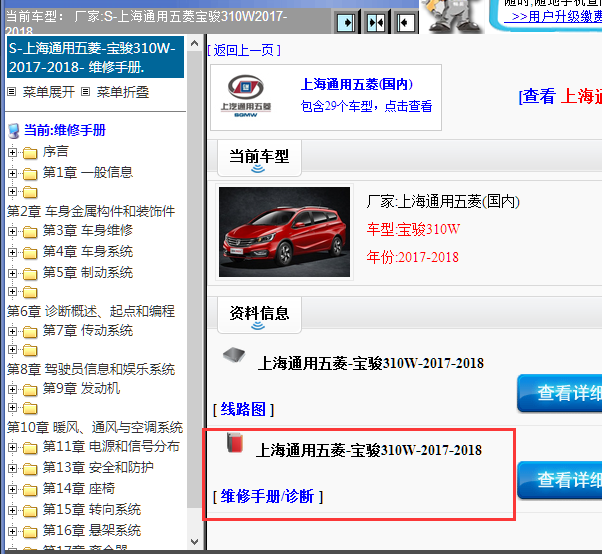Screen dimensions: 602x554
Task: Click the computer icon beside 当前:维修手册
Action: 14,131
